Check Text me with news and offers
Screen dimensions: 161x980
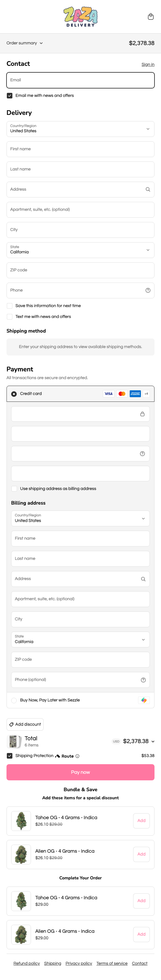tap(10, 316)
